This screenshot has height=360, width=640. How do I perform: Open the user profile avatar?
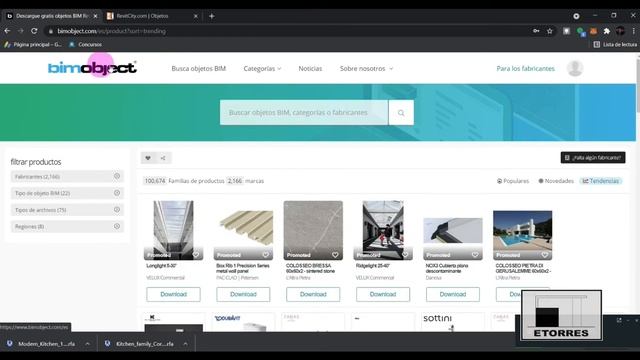click(575, 68)
